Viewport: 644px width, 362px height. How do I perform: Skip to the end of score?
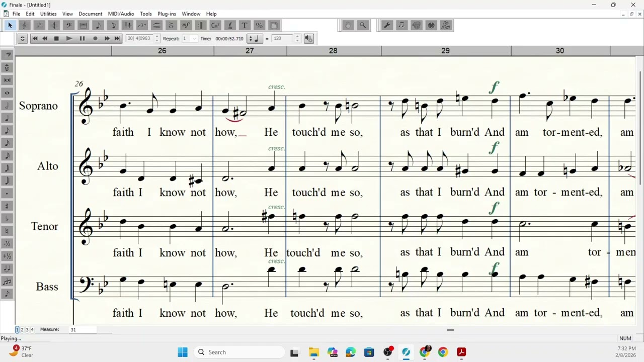coord(117,38)
